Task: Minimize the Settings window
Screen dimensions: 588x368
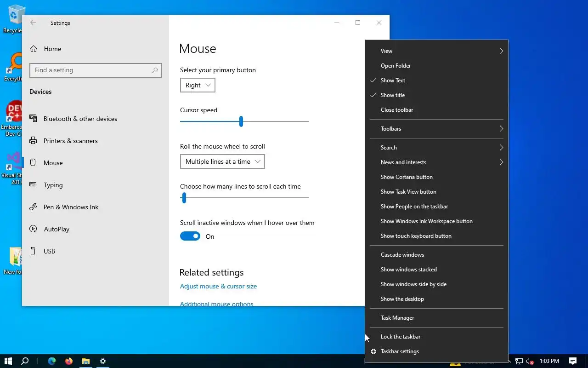Action: pyautogui.click(x=337, y=23)
